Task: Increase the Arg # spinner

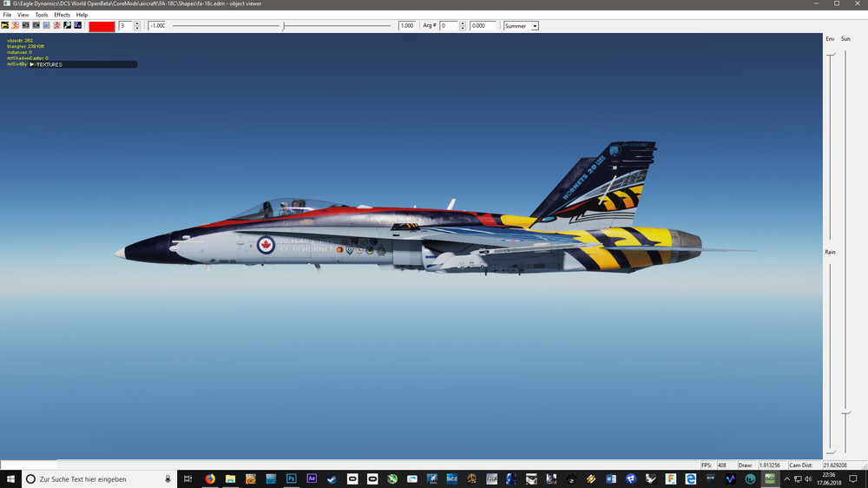Action: 463,23
